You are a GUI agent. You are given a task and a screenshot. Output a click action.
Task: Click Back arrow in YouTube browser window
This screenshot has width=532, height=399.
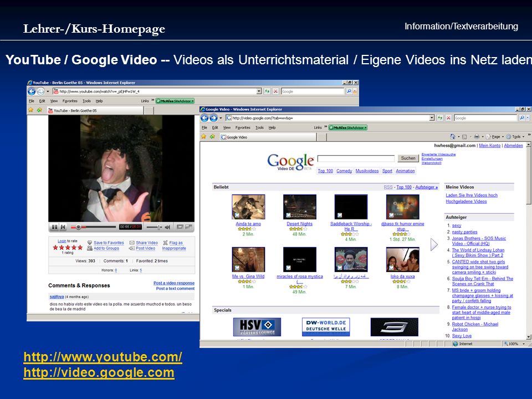[x=31, y=91]
